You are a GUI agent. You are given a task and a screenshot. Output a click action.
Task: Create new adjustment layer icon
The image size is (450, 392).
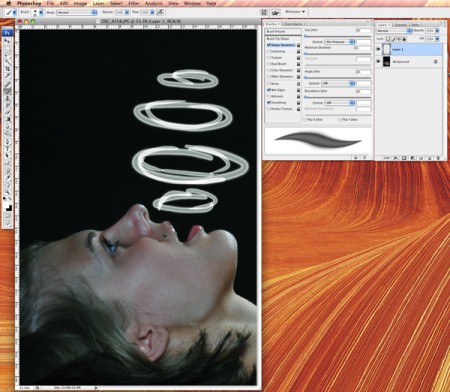coord(413,158)
